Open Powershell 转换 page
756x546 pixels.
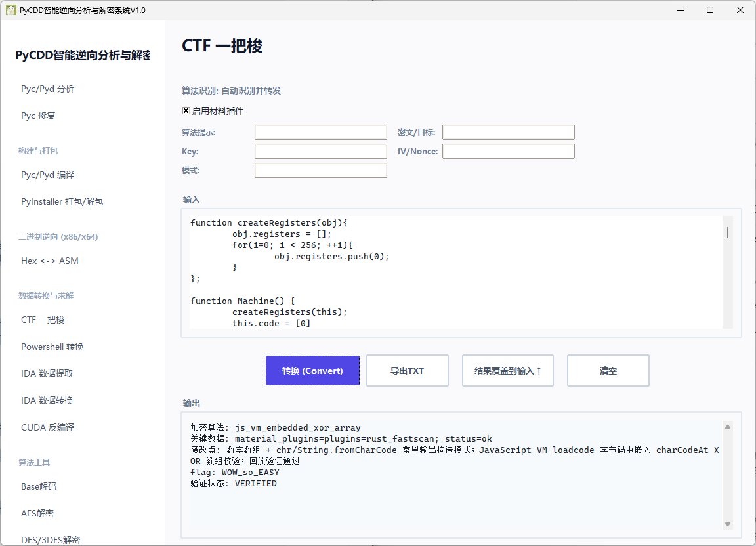(52, 346)
